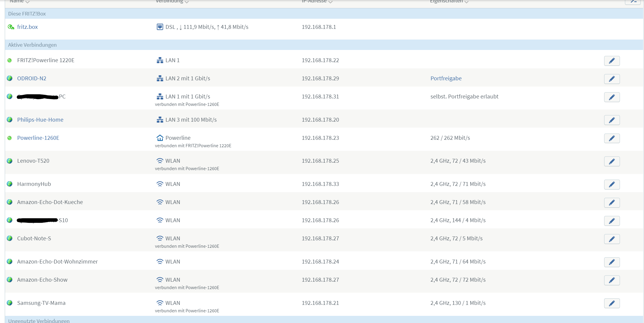
Task: Click the pencil icon for ODROID-N2
Action: [x=612, y=79]
